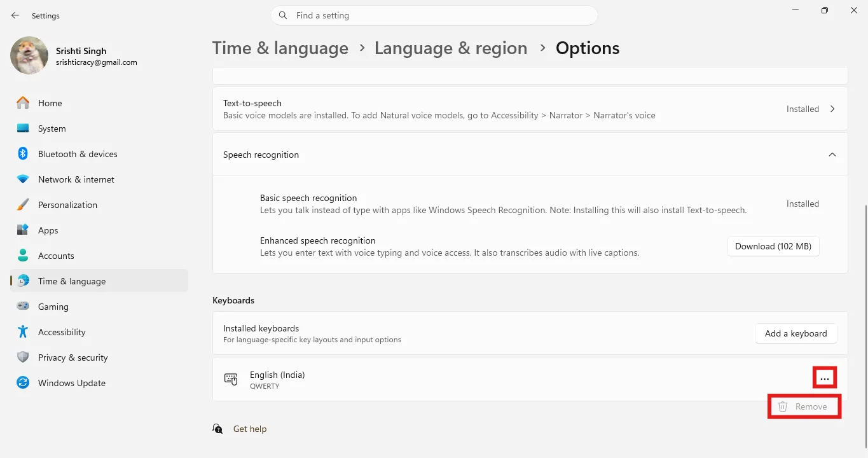Go to Privacy & security
The image size is (868, 458).
(x=99, y=357)
